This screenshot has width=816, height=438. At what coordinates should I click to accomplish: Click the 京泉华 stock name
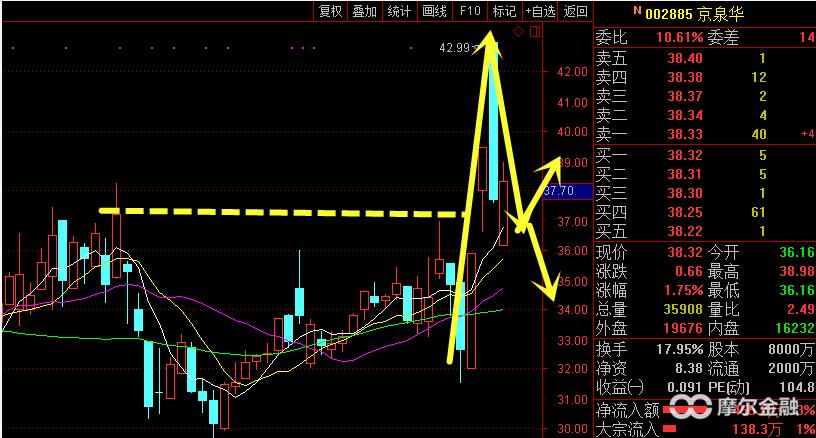click(719, 14)
